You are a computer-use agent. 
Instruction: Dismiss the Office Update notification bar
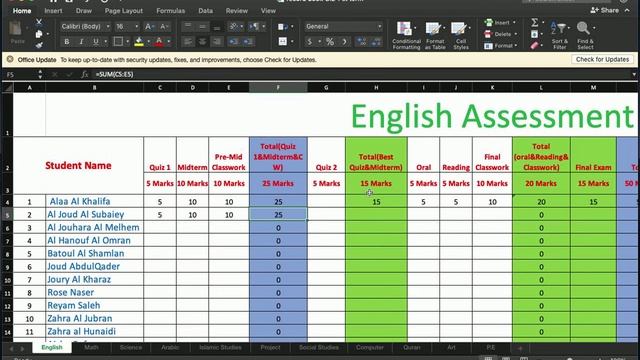pos(10,60)
